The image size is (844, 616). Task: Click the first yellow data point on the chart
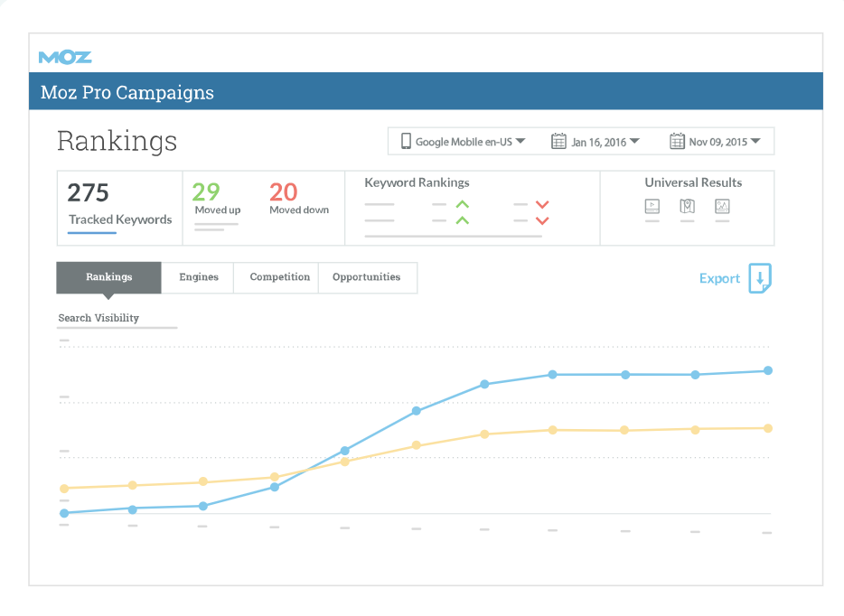tap(64, 489)
